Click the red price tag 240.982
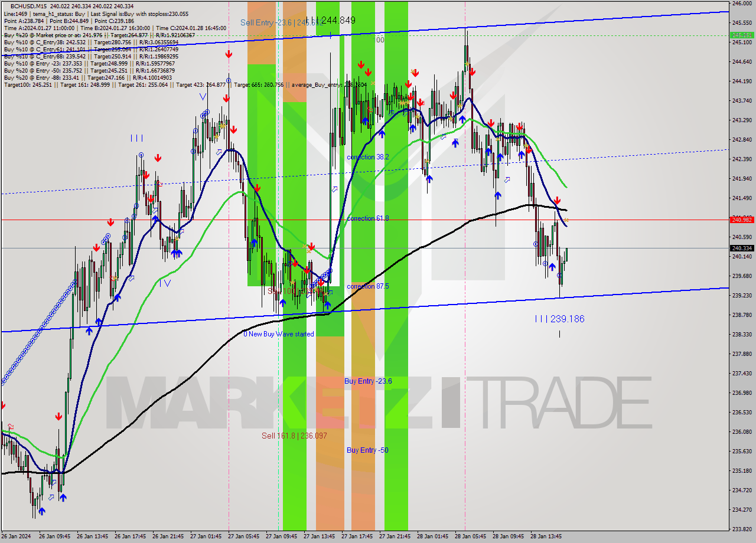Screen dimensions: 756x543 (742, 220)
